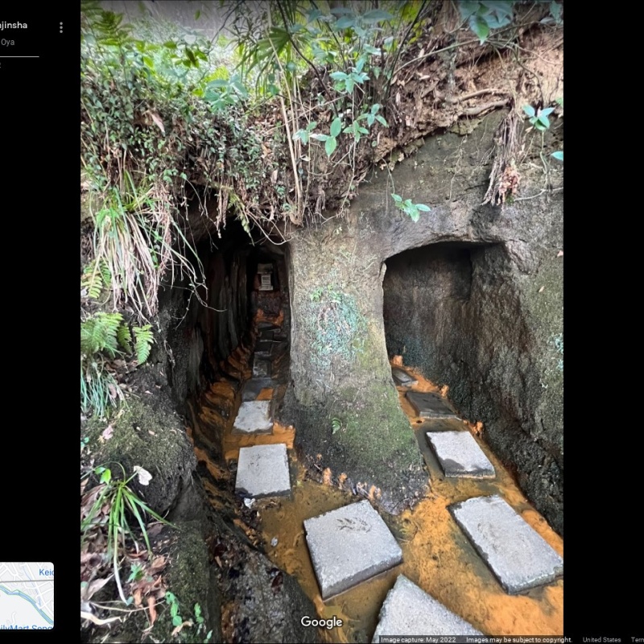644x644 pixels.
Task: Click the stepping stone at bottom right
Action: pos(507,542)
